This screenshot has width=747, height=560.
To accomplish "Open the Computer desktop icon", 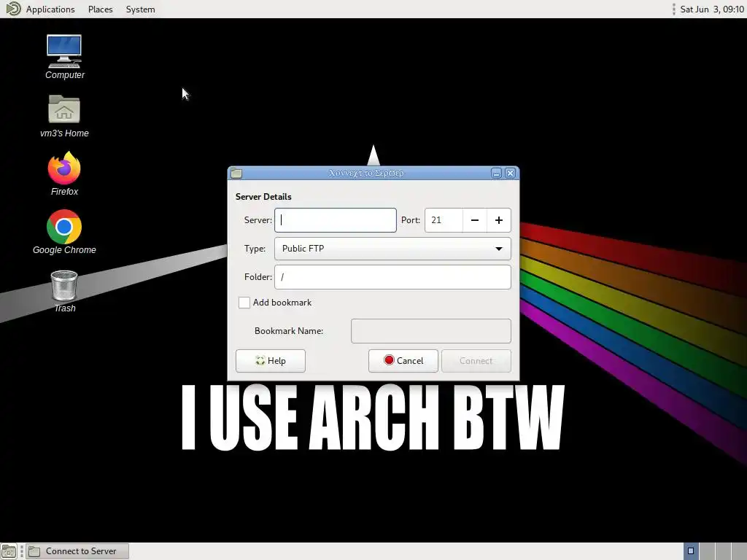I will (64, 57).
